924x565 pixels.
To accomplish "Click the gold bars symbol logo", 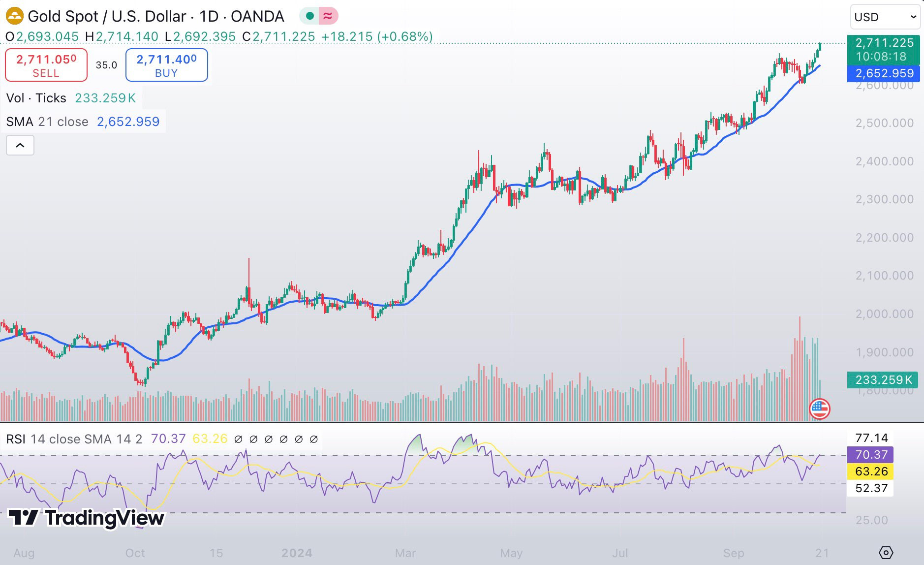I will 15,16.
